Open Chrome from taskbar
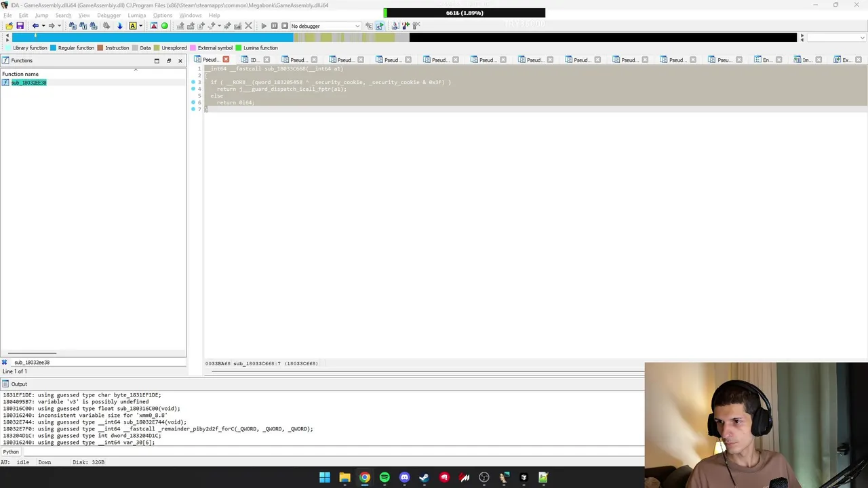The width and height of the screenshot is (868, 488). pos(365,478)
